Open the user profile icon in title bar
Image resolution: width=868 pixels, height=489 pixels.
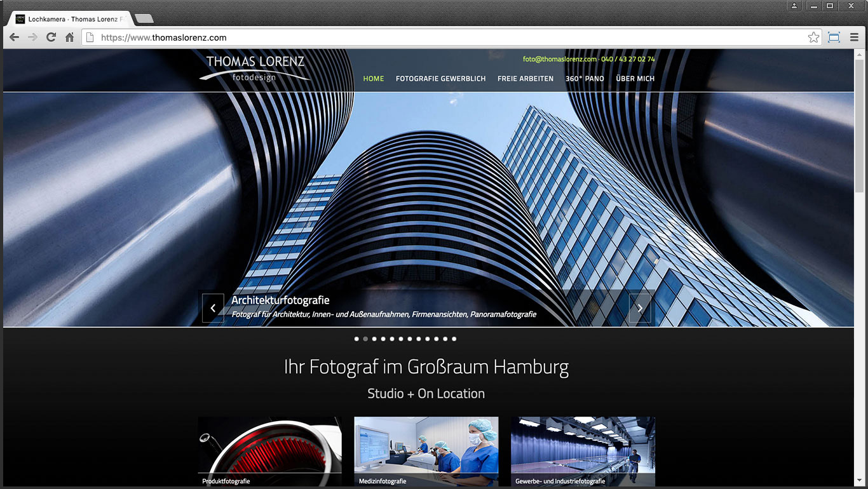[x=794, y=6]
